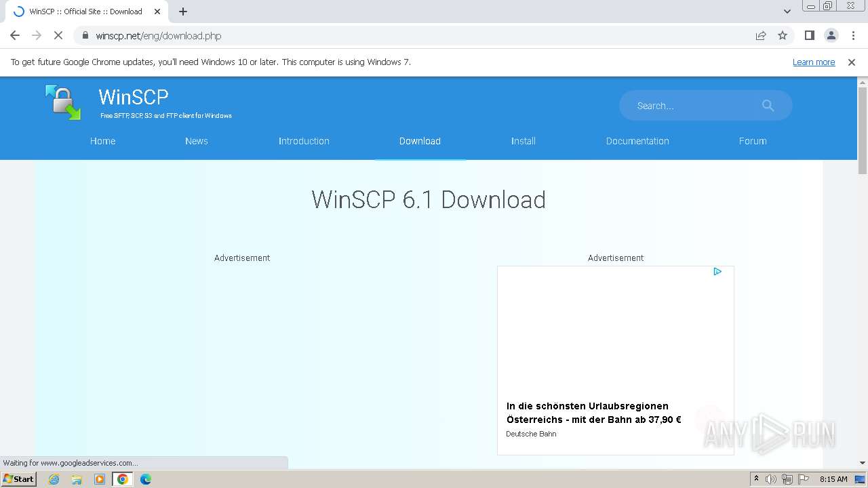
Task: Click the WinSCP padlock logo
Action: [63, 103]
